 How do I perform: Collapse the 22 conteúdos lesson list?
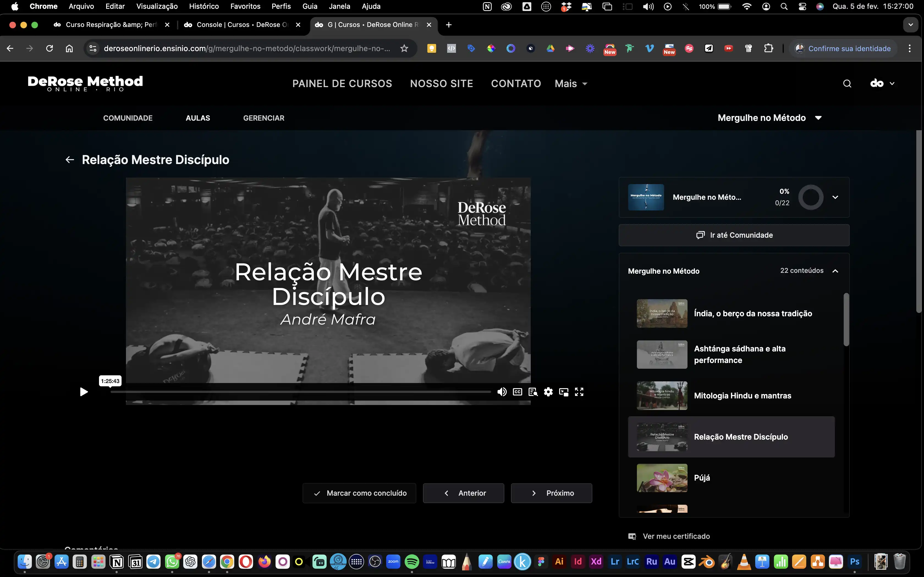835,271
